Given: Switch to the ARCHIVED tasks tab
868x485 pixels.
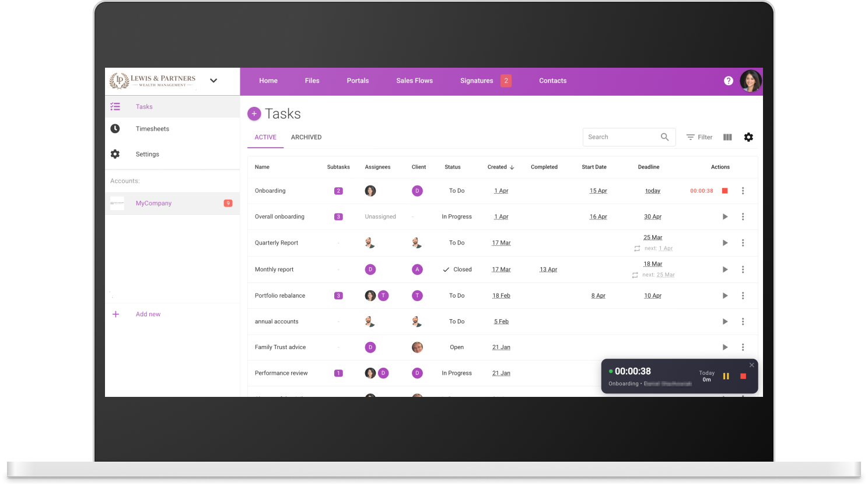Looking at the screenshot, I should tap(306, 137).
